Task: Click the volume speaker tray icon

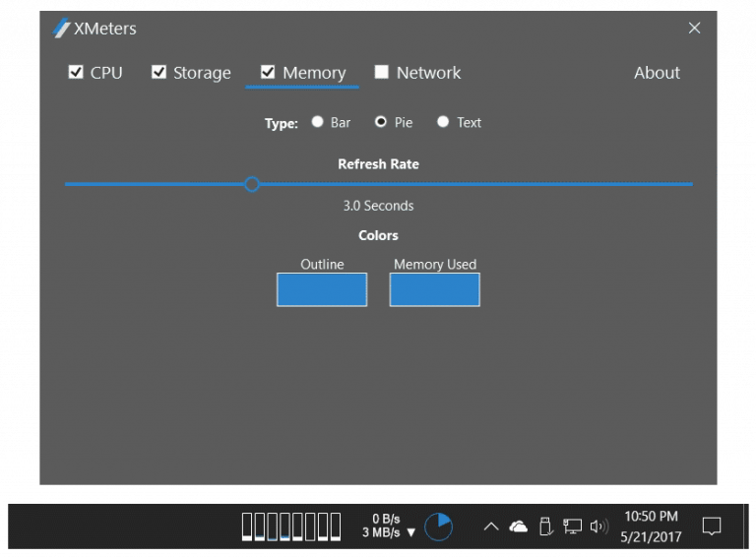Action: coord(598,527)
